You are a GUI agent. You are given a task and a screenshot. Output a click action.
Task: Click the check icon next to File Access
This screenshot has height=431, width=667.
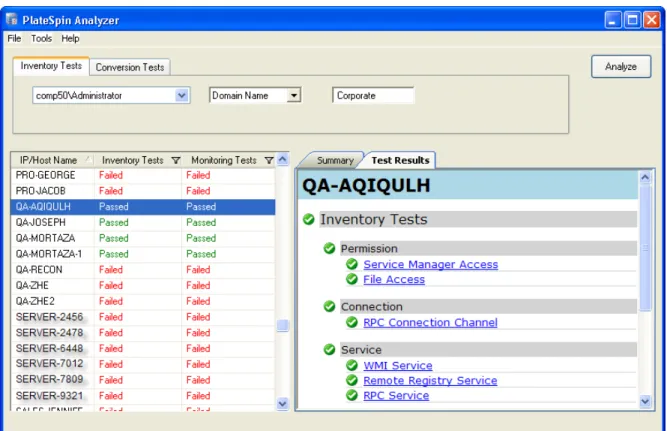pos(352,279)
